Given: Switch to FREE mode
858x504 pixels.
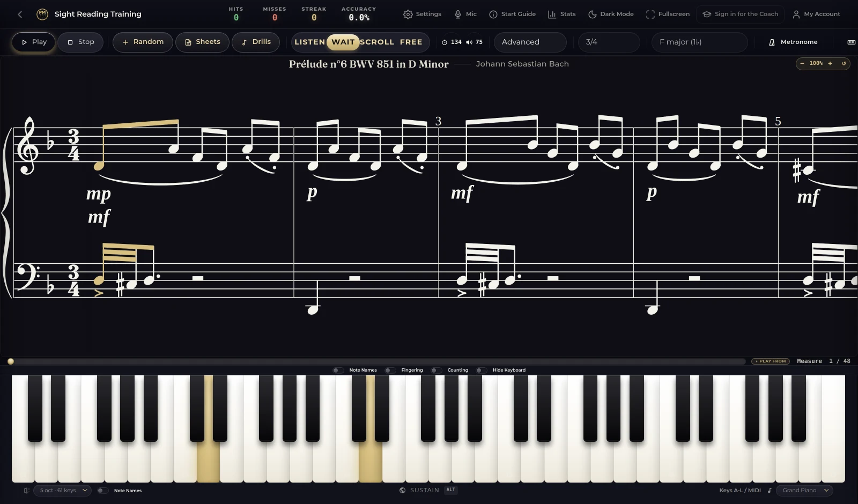Looking at the screenshot, I should pyautogui.click(x=411, y=42).
